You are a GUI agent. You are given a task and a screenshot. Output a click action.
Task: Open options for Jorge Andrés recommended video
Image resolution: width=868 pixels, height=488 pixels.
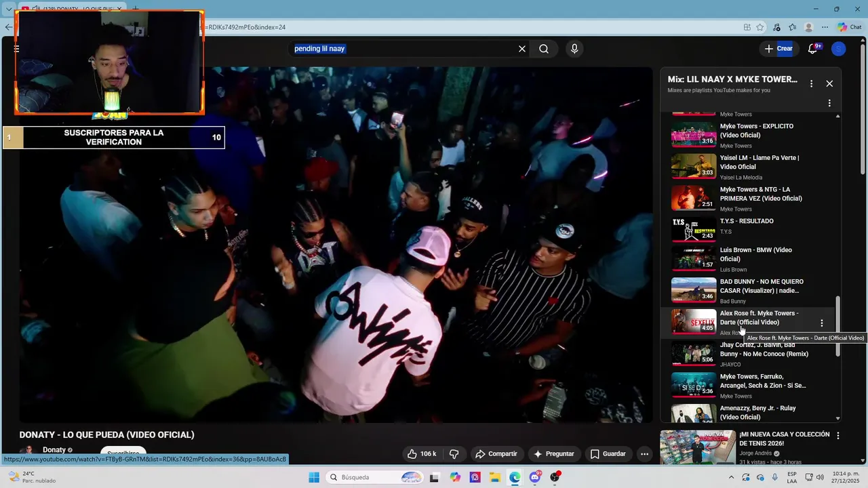[838, 436]
